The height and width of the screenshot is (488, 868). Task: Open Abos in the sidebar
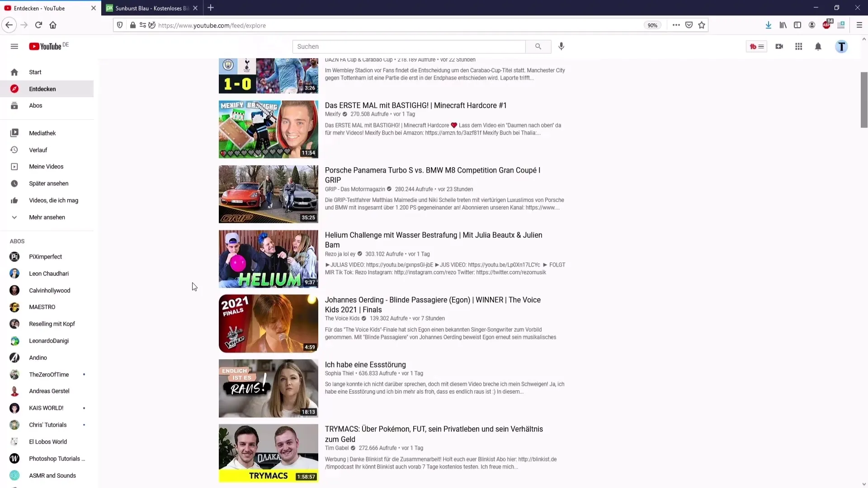coord(47,106)
